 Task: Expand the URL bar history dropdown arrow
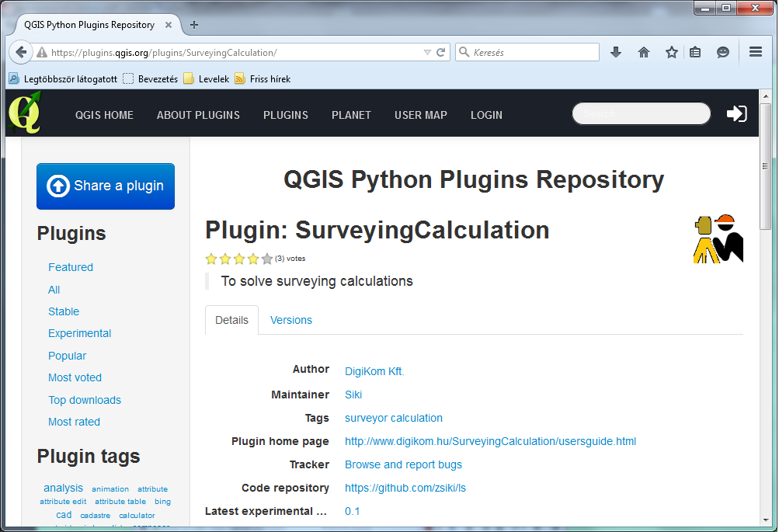pos(427,52)
